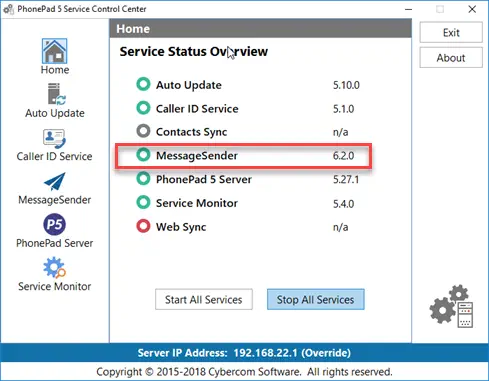Click the Contacts Sync service name

(191, 132)
